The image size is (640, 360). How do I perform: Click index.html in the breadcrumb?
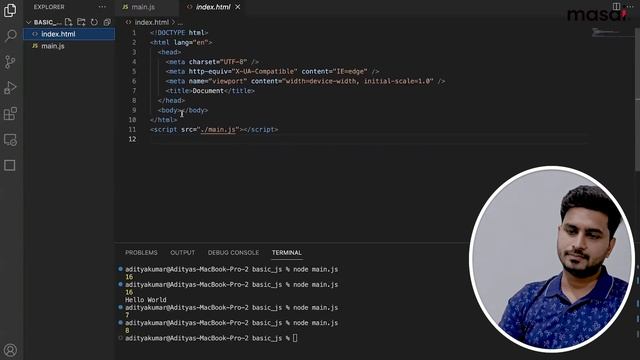click(x=151, y=22)
